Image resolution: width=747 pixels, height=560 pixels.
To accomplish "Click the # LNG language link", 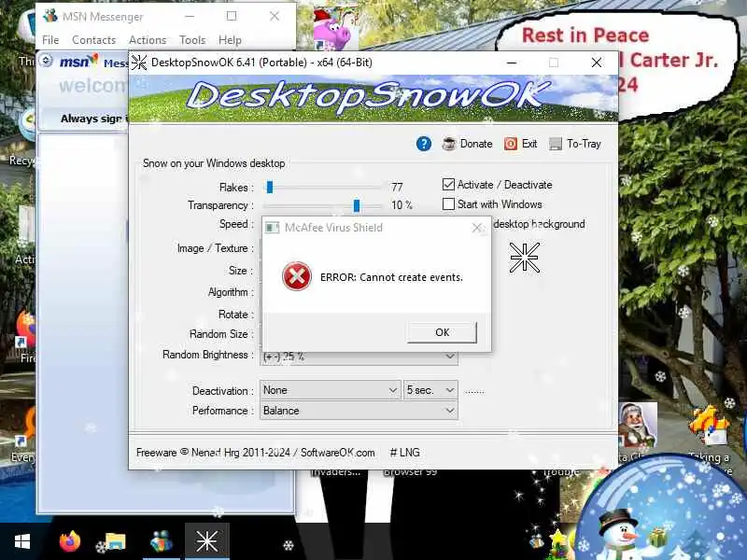I will pos(404,453).
